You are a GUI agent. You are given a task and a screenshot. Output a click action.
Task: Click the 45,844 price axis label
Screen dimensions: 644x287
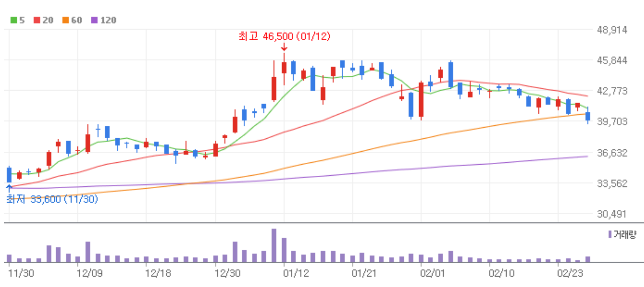pos(612,60)
